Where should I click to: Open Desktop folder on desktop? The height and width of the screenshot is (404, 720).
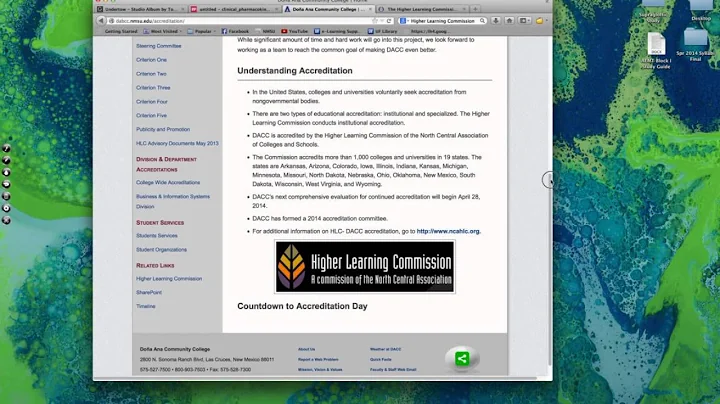click(x=701, y=10)
